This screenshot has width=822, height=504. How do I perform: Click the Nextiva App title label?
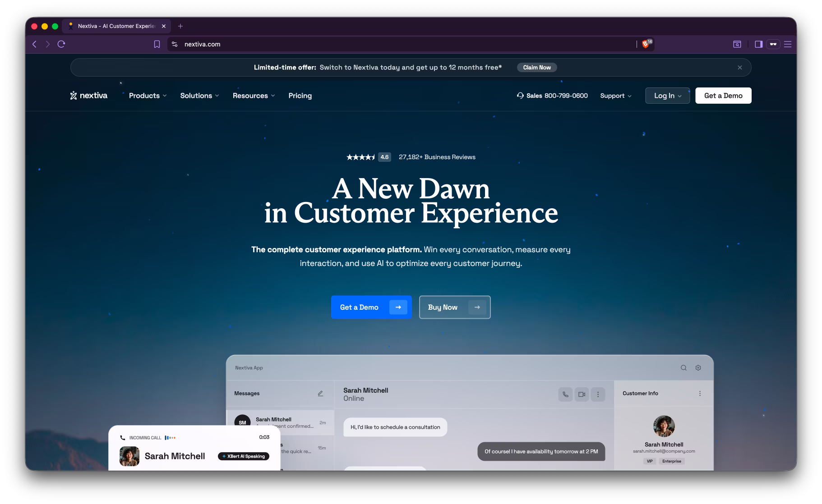pos(249,368)
